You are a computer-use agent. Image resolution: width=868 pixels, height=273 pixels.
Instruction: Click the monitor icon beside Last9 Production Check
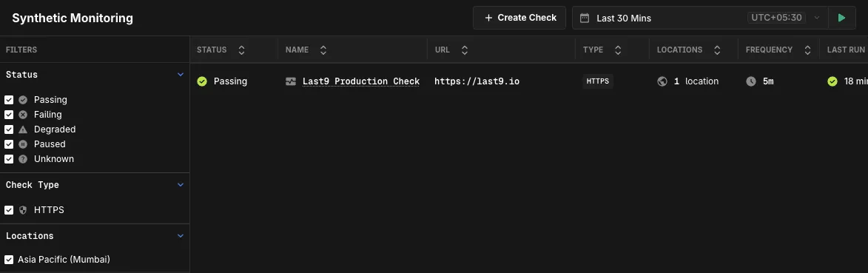(291, 81)
